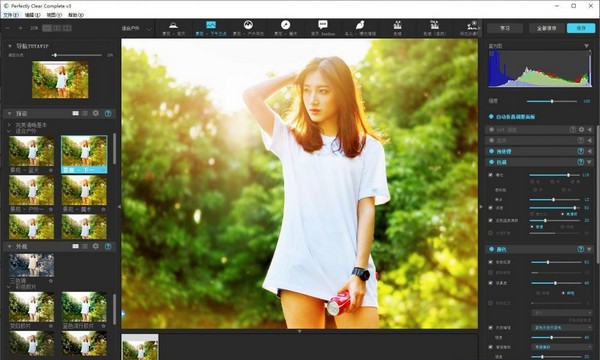This screenshot has width=600, height=360.
Task: Toggle the foliage enhancement checkbox
Action: point(491,347)
